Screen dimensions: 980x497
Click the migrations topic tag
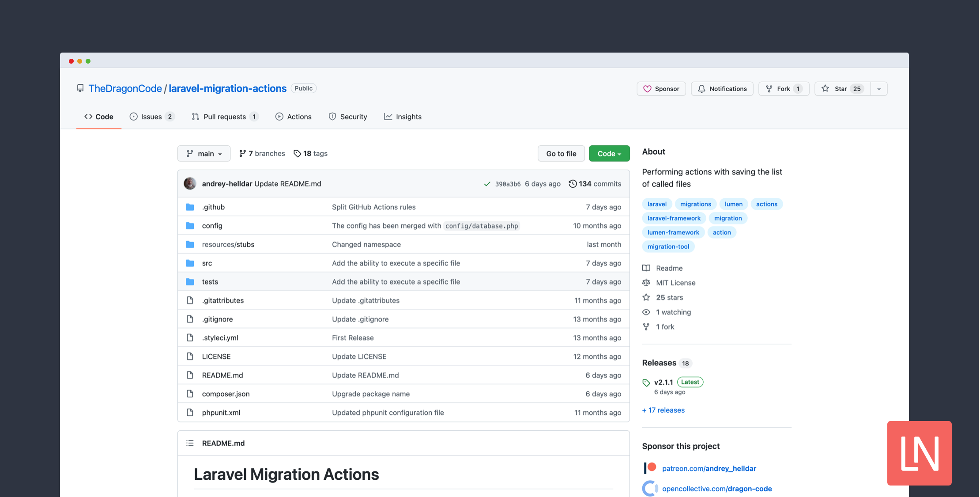(696, 204)
